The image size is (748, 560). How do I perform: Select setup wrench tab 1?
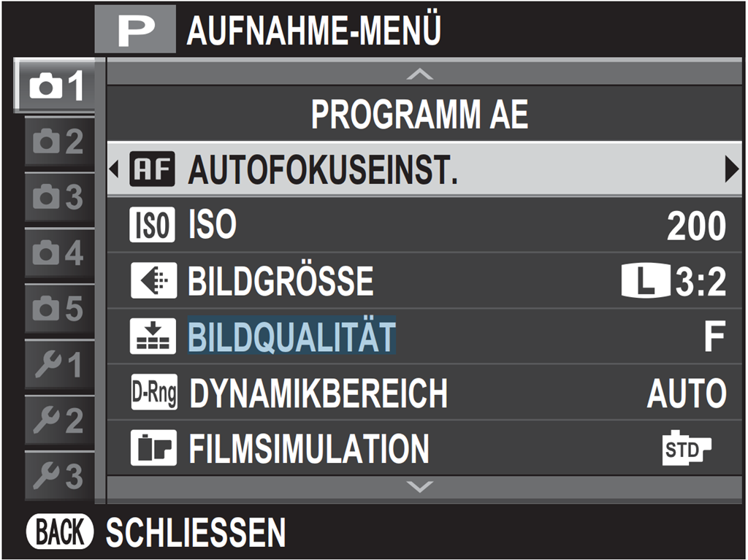click(58, 365)
